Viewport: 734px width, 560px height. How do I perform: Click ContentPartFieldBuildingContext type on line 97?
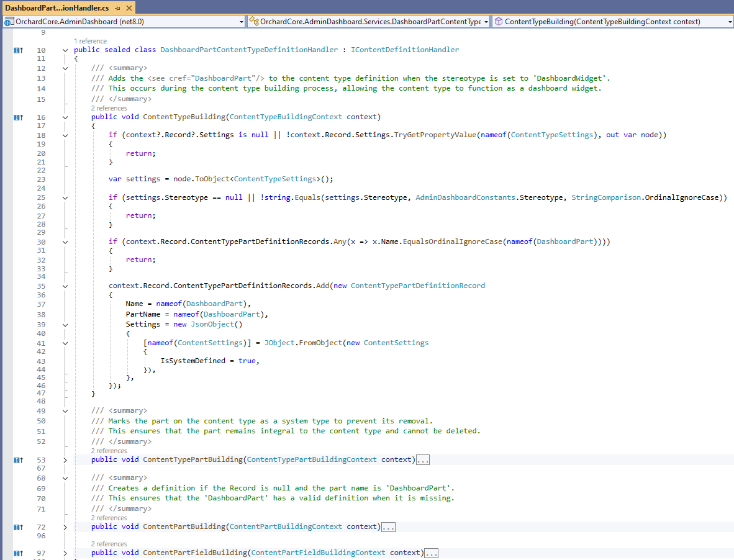click(319, 553)
